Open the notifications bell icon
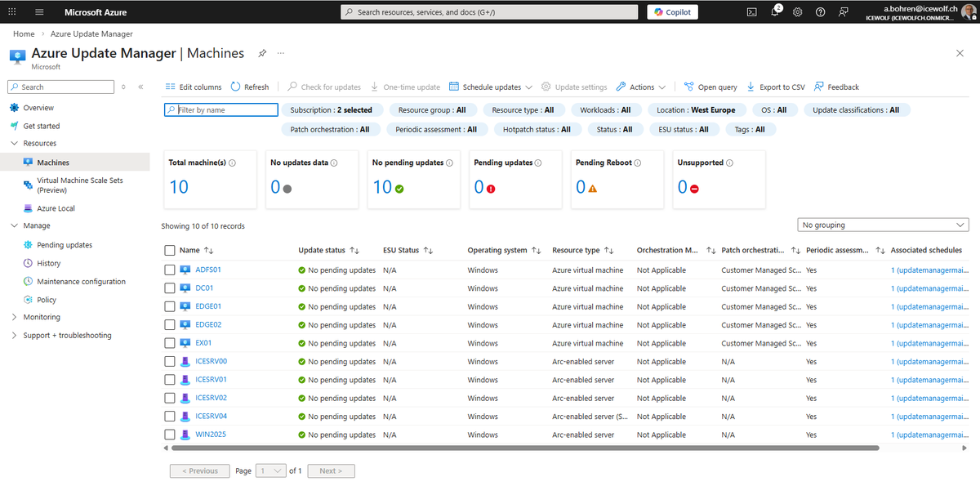 pyautogui.click(x=775, y=12)
